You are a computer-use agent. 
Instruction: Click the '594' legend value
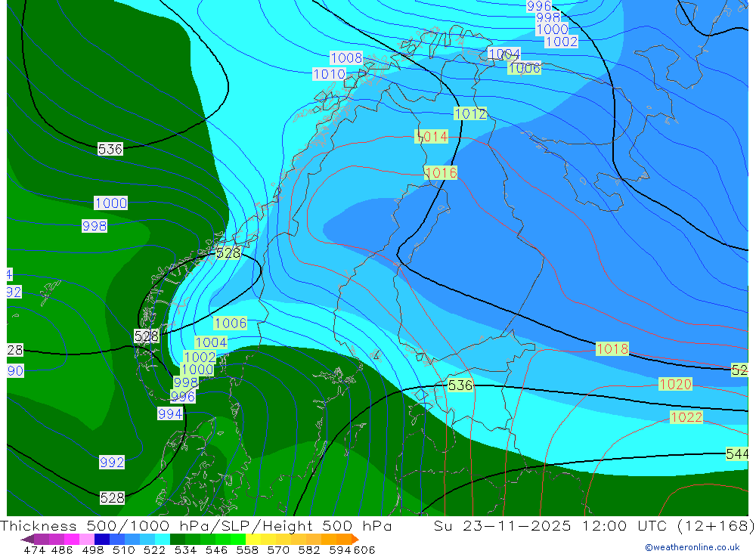(x=340, y=549)
